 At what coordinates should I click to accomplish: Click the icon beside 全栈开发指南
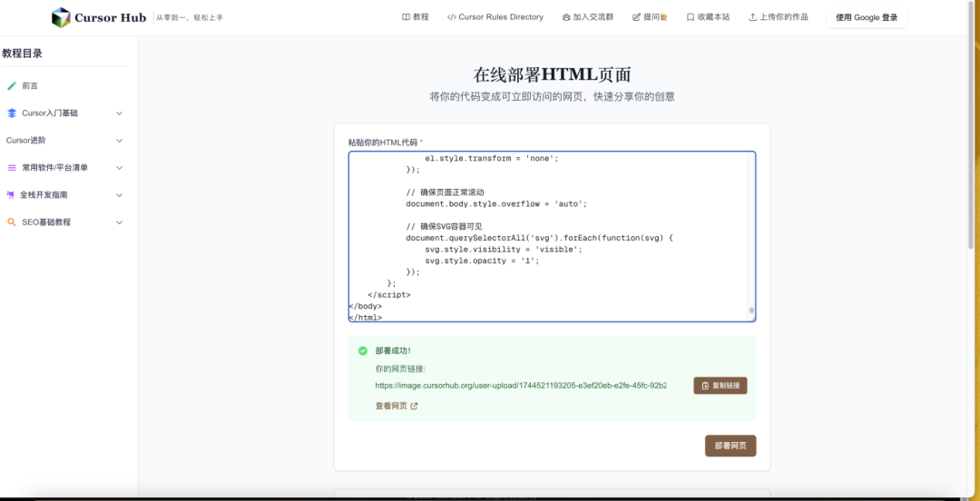[11, 195]
